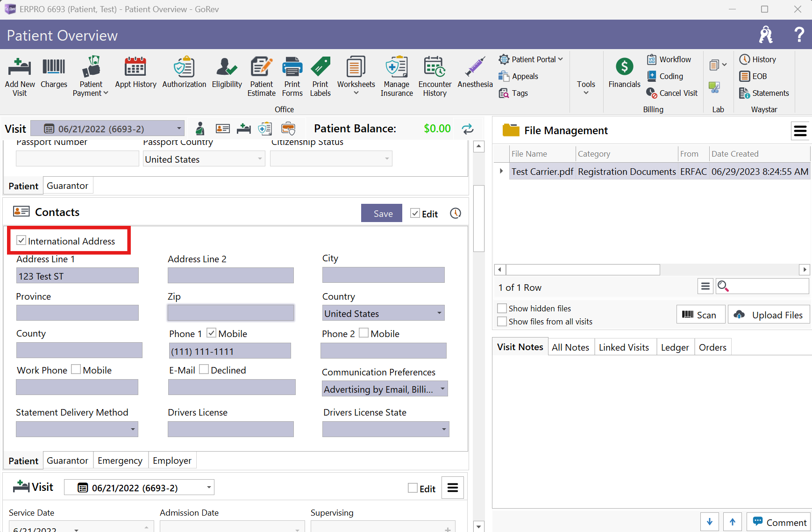Open Authorization tool
This screenshot has width=812, height=532.
coord(184,72)
